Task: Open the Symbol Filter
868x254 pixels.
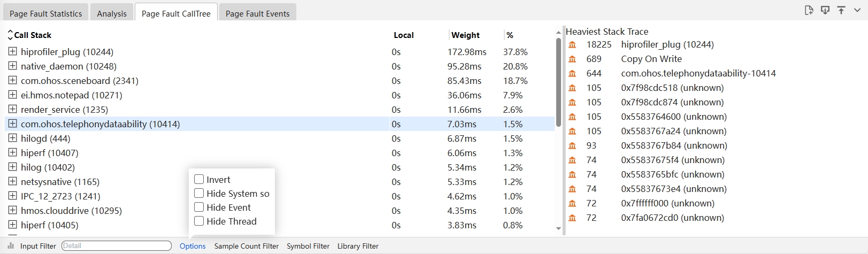Action: point(308,246)
